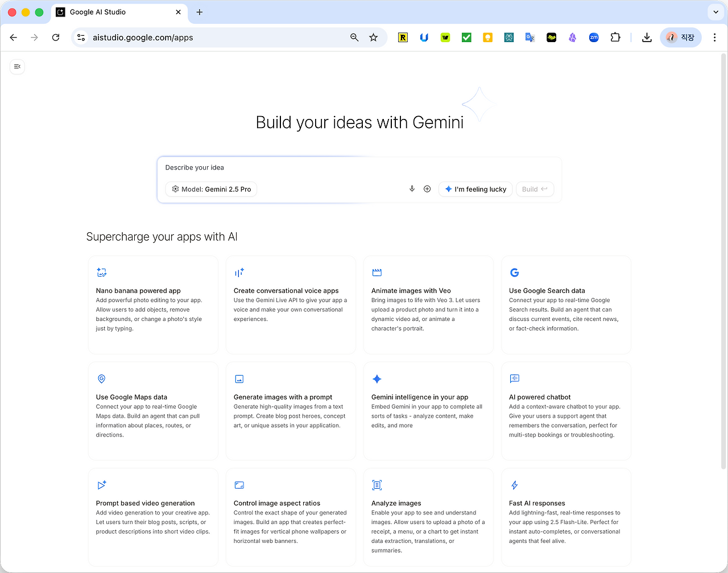Select the Gemini intelligence in your app card
728x573 pixels.
point(428,411)
